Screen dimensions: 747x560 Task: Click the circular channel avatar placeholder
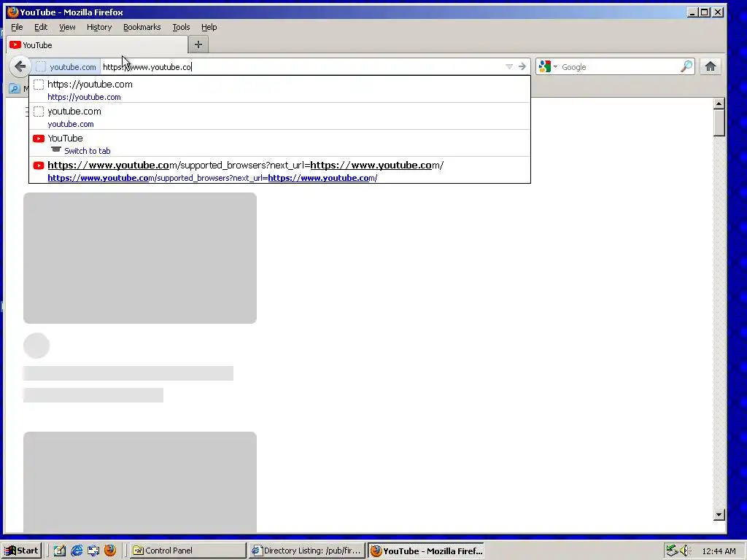click(36, 345)
